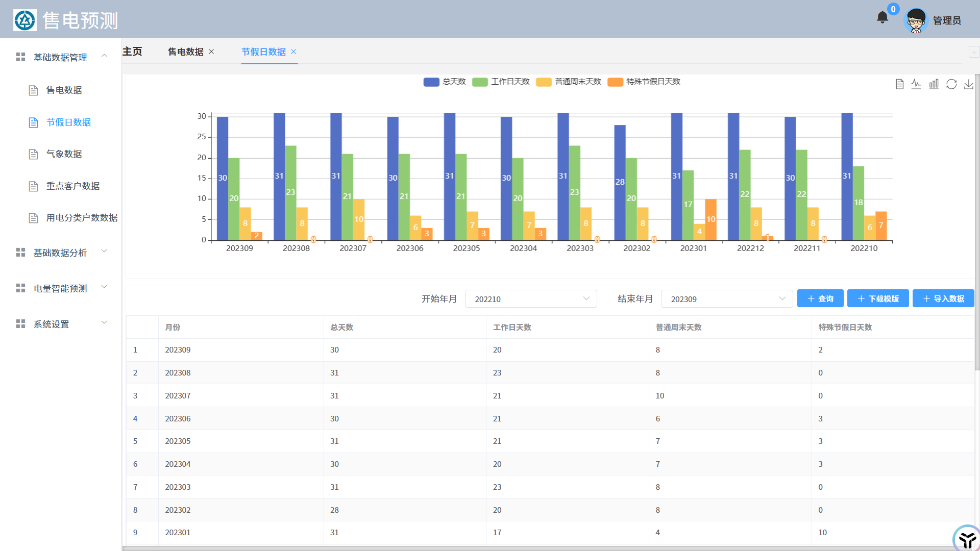The image size is (980, 551).
Task: Click the 售电预测 app logo
Action: pyautogui.click(x=24, y=20)
